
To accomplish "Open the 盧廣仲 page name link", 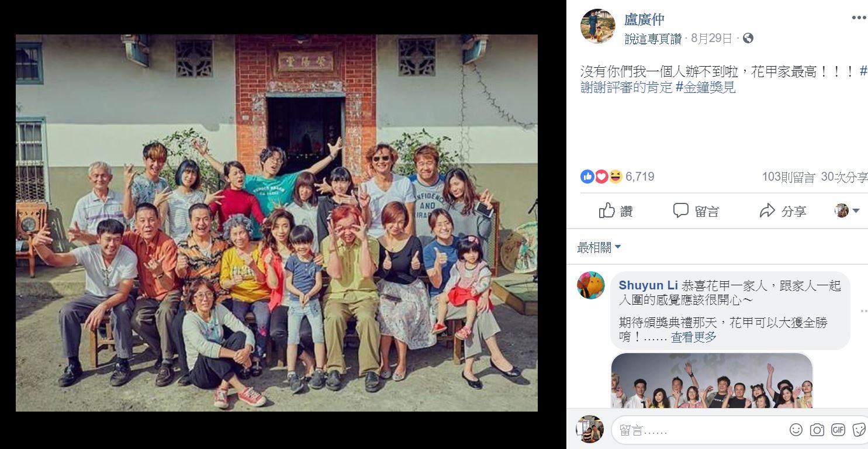I will pos(644,19).
